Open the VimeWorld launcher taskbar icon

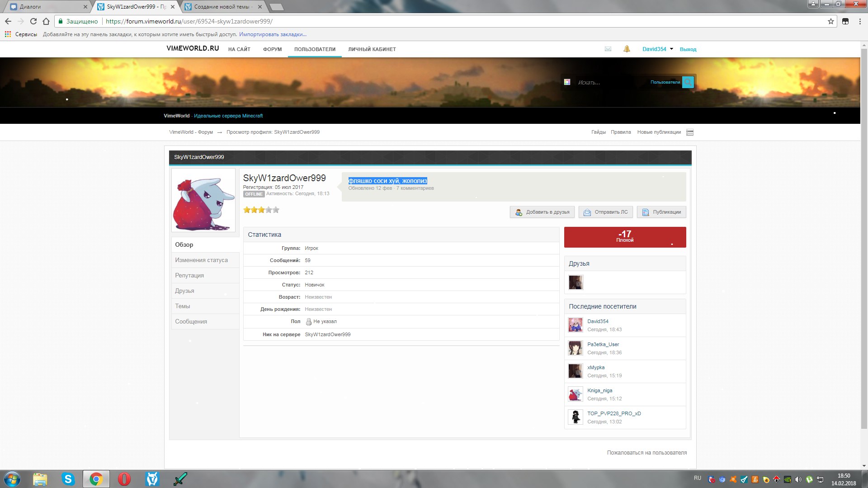(152, 479)
